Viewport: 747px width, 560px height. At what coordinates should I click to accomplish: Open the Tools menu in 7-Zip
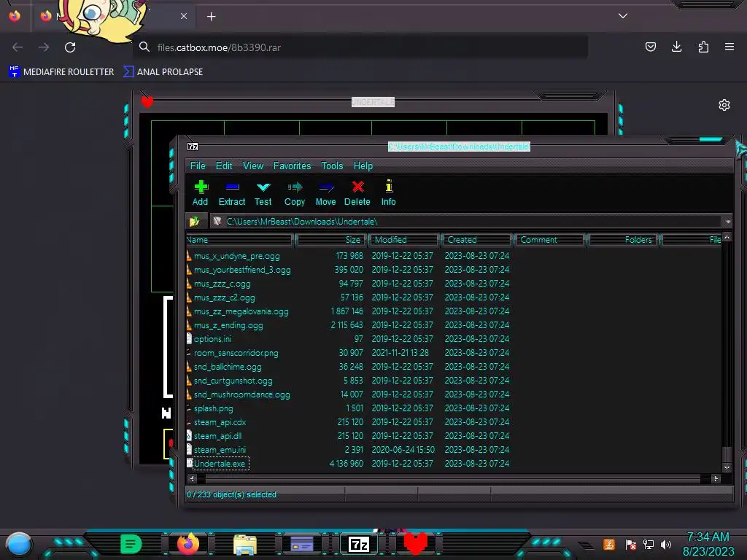(x=332, y=166)
